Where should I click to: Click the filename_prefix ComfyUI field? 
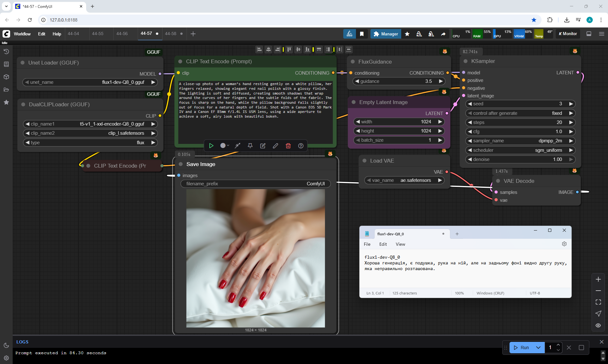pos(255,184)
